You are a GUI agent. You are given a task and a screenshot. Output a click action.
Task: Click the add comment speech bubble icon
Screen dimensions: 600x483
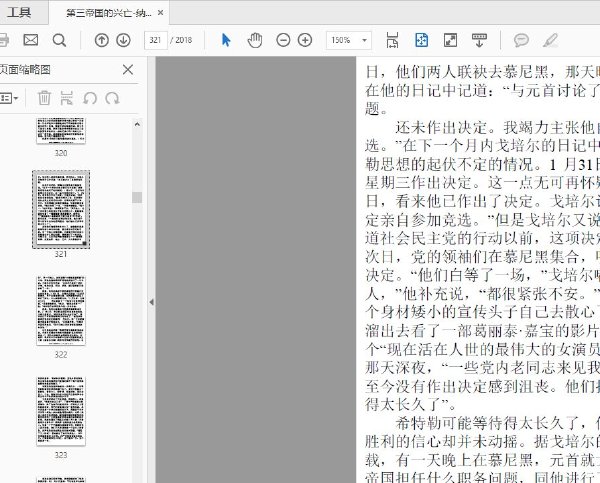coord(521,40)
